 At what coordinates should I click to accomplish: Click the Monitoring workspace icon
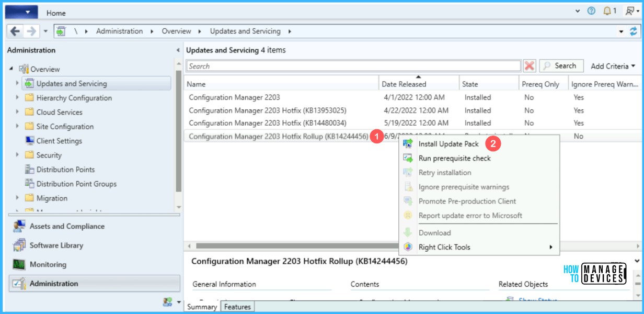pos(19,265)
